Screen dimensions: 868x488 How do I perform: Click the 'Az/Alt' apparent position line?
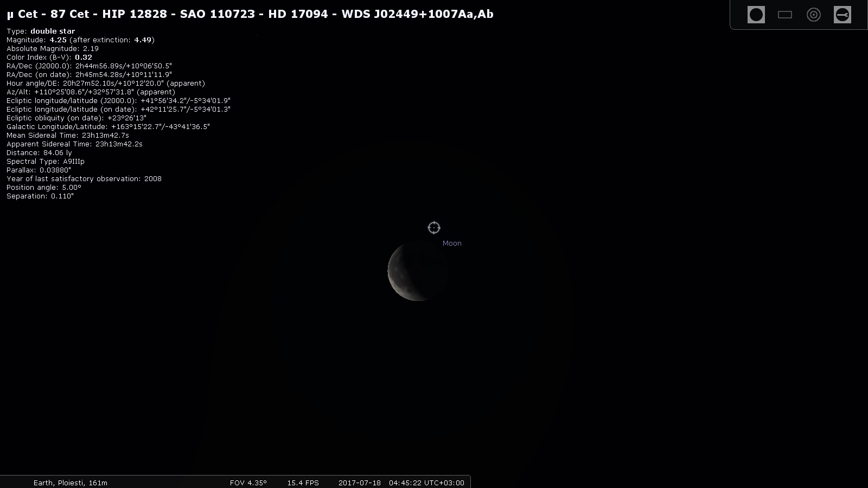[x=91, y=92]
